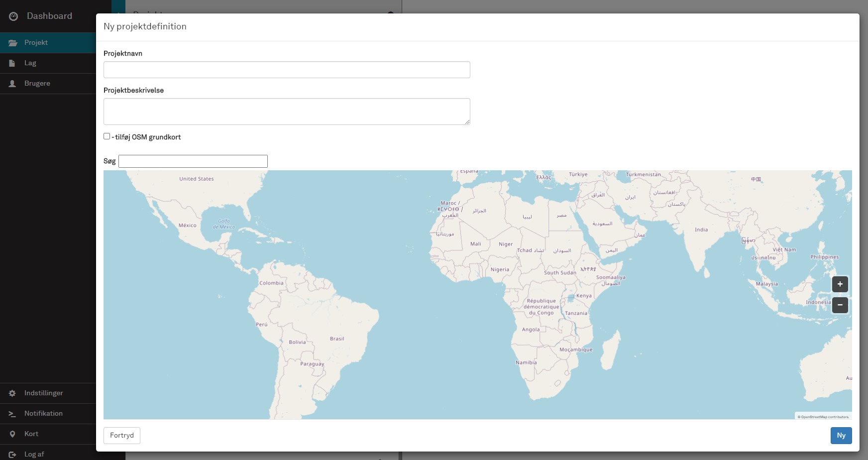
Task: Click the Brugere user icon
Action: click(12, 84)
